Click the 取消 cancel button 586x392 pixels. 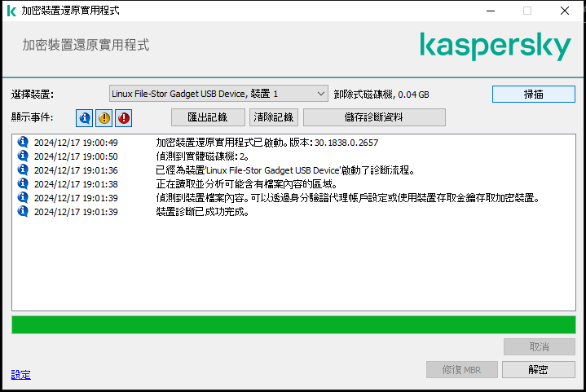(x=539, y=347)
